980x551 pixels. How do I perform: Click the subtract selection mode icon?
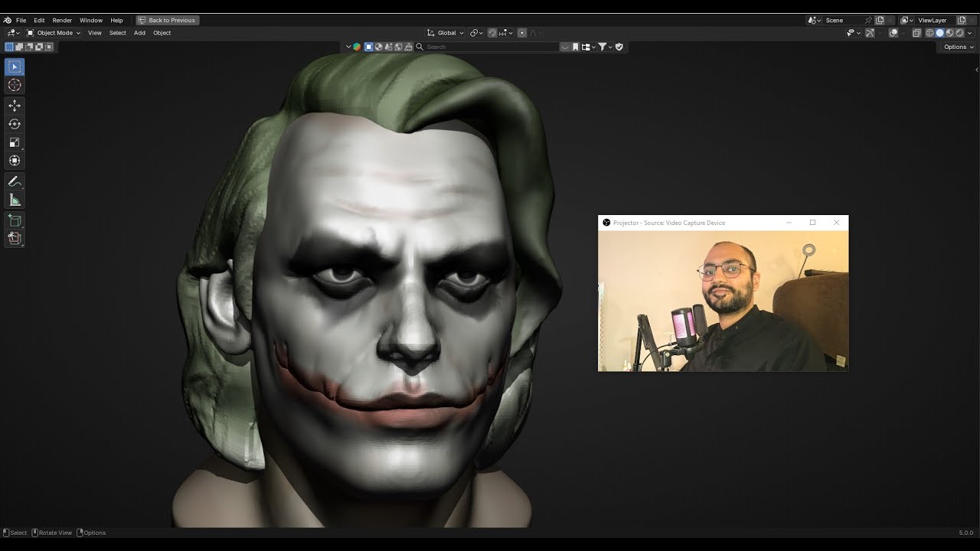(29, 47)
